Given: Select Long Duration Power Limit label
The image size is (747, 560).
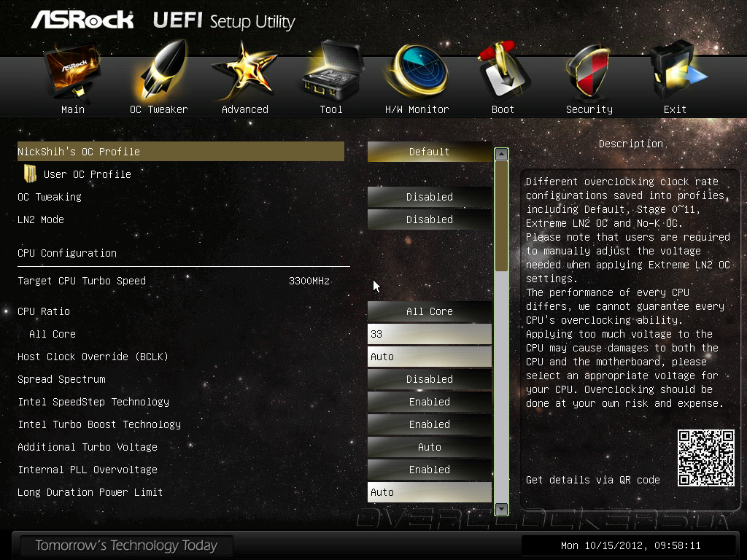Looking at the screenshot, I should click(x=90, y=492).
